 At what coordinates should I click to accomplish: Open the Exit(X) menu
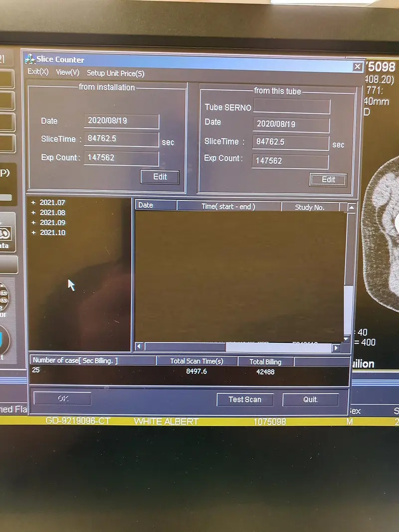pos(38,72)
